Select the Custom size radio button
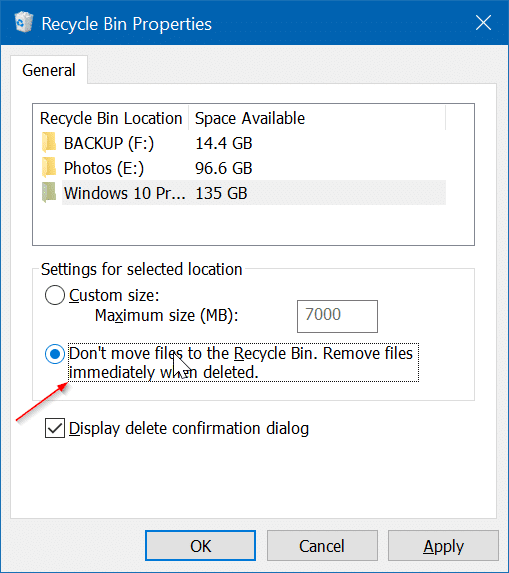 click(55, 295)
